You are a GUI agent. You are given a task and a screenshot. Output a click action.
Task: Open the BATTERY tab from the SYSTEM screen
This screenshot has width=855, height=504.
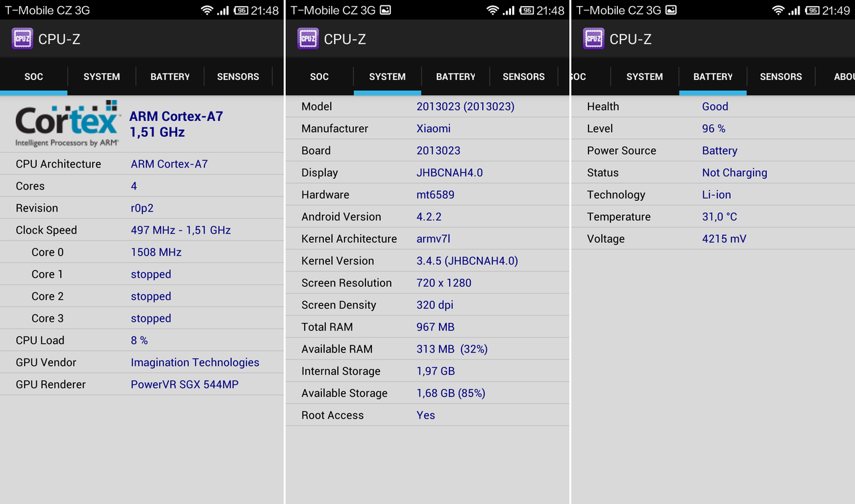[x=456, y=77]
